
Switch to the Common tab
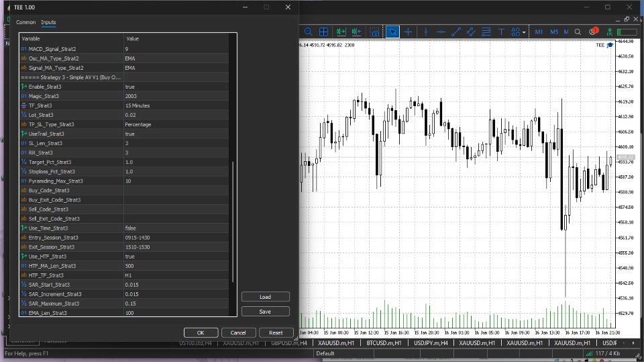coord(26,22)
